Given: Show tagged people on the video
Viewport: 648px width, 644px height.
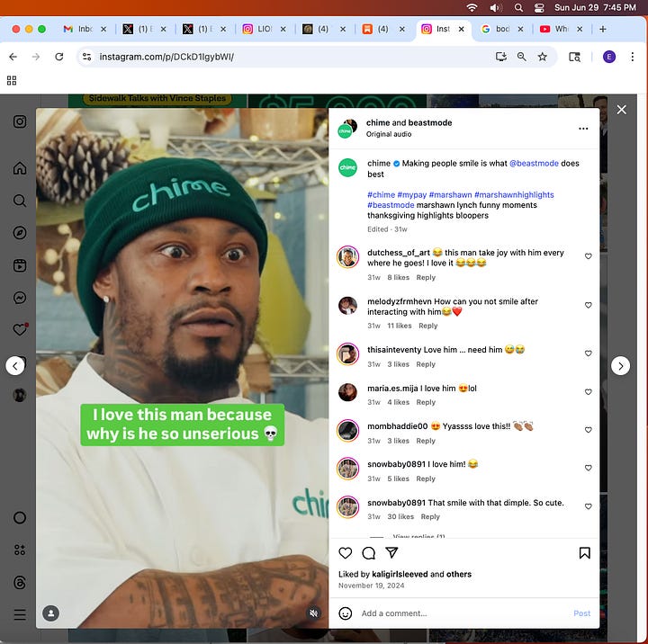Looking at the screenshot, I should tap(50, 613).
